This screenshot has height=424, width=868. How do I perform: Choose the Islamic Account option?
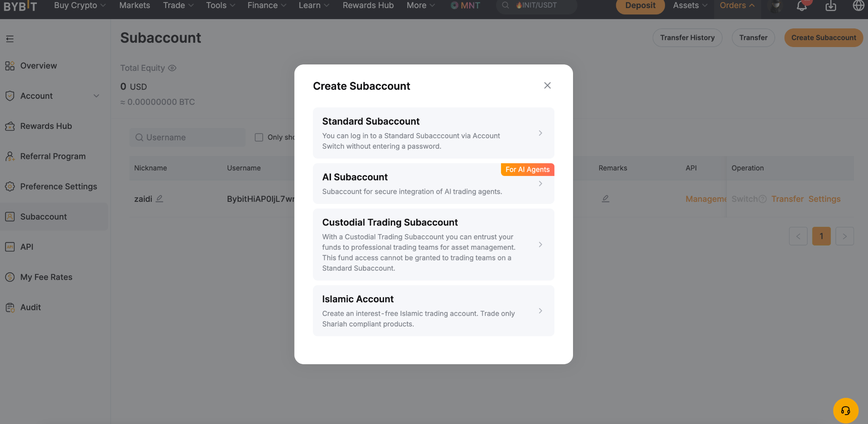click(x=434, y=311)
